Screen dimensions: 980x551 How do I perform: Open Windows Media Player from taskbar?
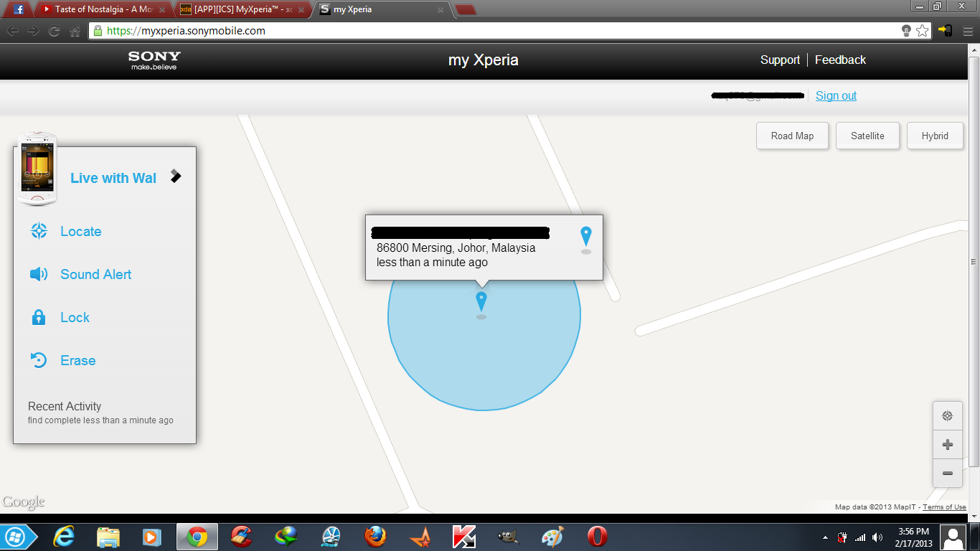152,537
